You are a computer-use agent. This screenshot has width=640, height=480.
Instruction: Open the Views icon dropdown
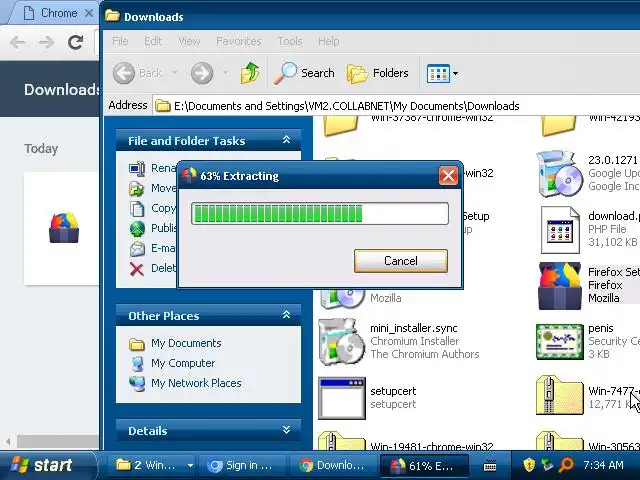442,74
